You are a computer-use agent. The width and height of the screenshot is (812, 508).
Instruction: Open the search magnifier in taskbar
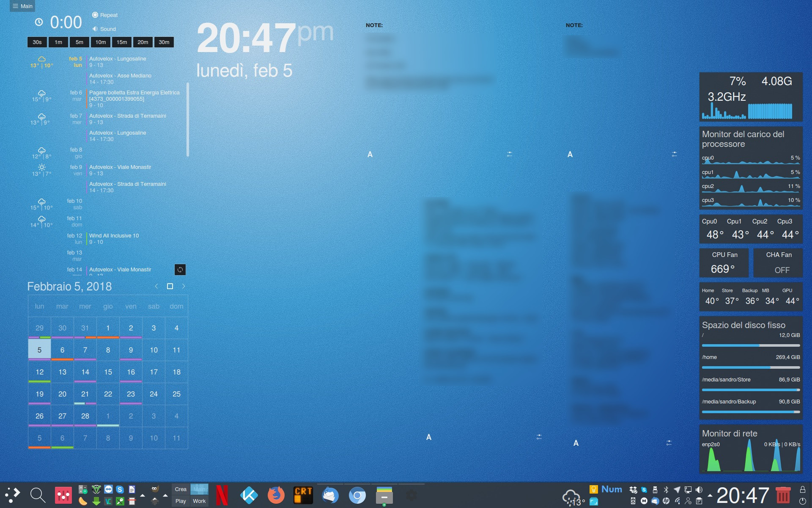click(x=38, y=495)
